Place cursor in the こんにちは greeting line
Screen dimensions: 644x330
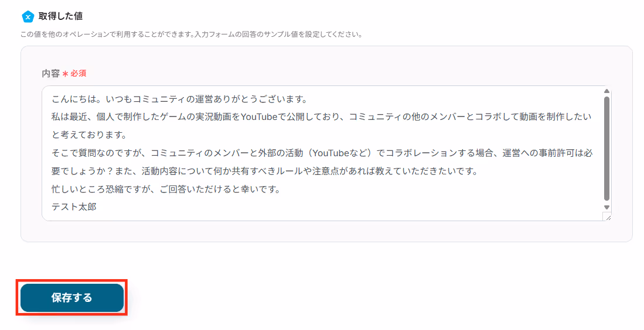[x=179, y=99]
